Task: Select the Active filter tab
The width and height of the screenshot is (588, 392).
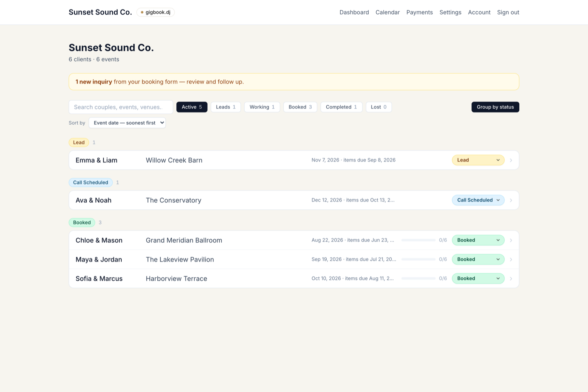Action: 192,107
